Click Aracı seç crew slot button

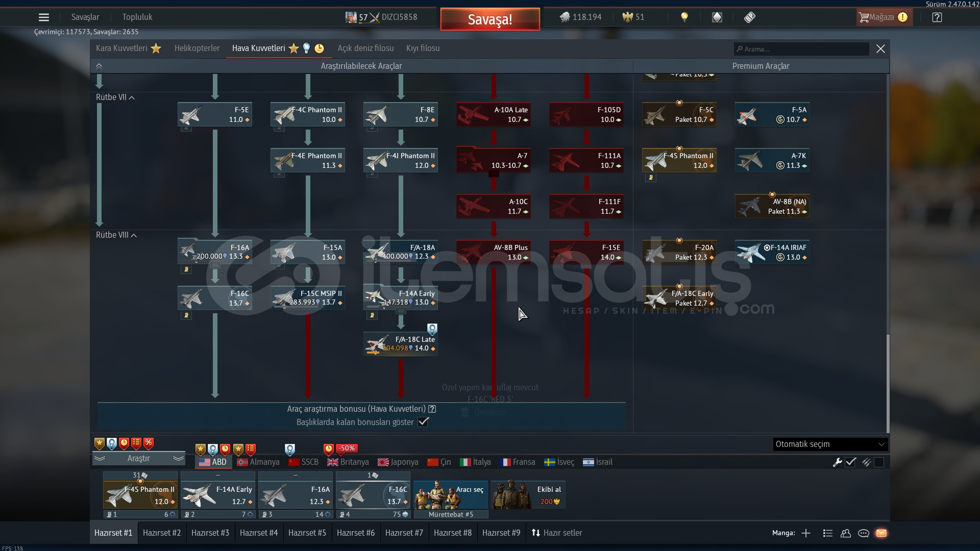coord(451,495)
